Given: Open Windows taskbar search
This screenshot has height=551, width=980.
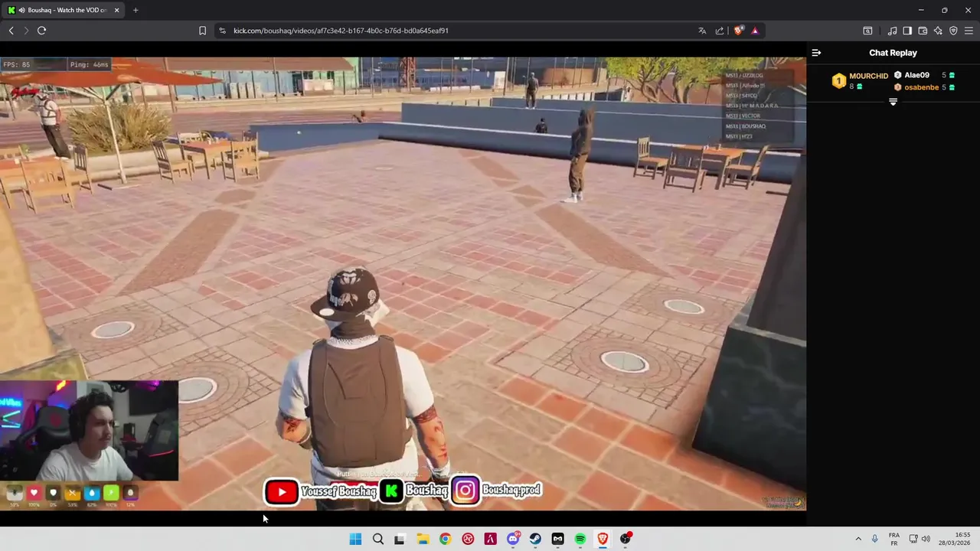Looking at the screenshot, I should click(378, 539).
